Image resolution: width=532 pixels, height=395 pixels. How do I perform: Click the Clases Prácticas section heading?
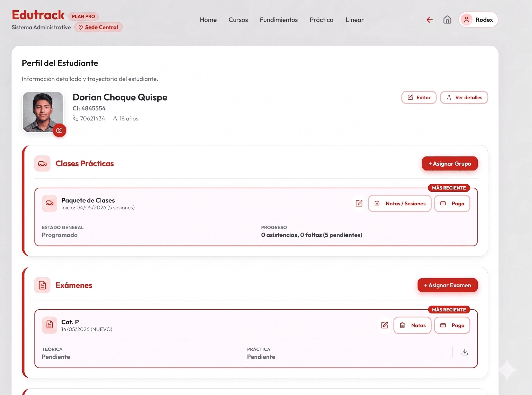[x=85, y=164]
